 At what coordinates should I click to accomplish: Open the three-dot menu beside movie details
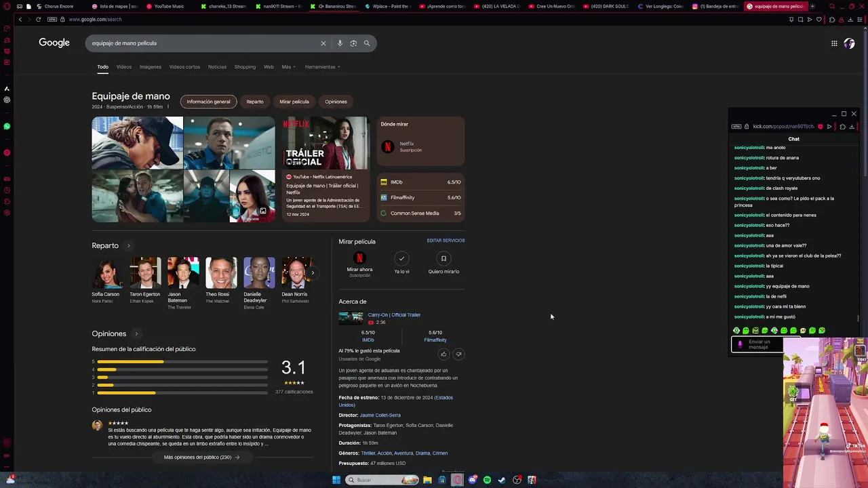pyautogui.click(x=167, y=107)
